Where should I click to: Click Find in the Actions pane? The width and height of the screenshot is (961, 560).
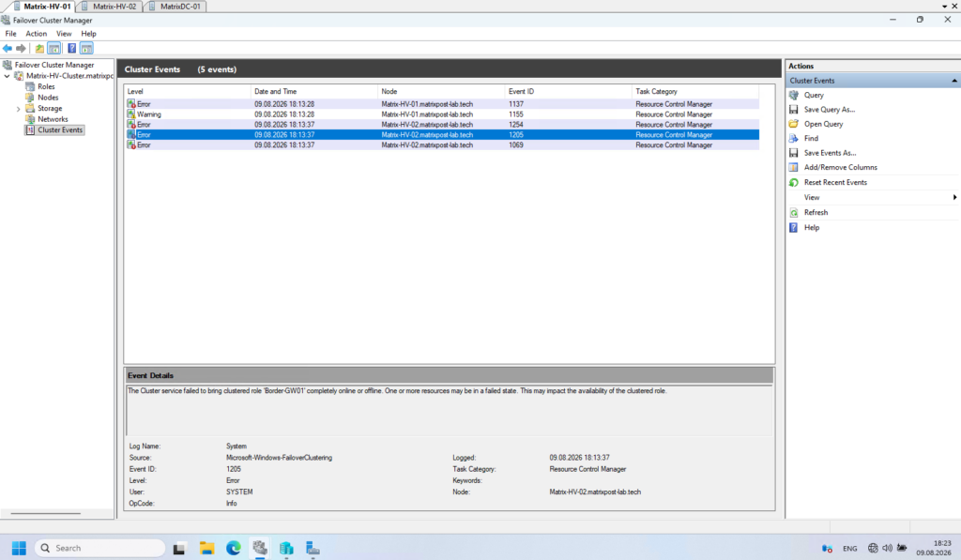(x=811, y=139)
